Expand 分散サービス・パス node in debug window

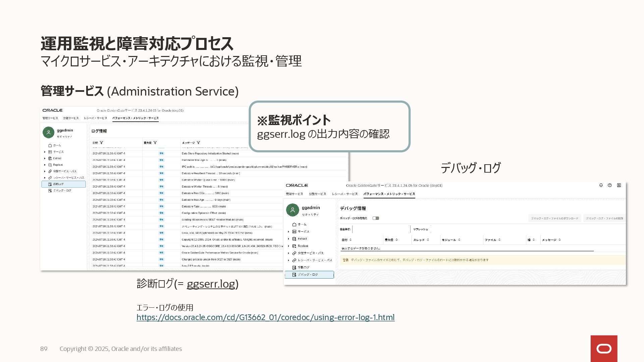coord(288,253)
